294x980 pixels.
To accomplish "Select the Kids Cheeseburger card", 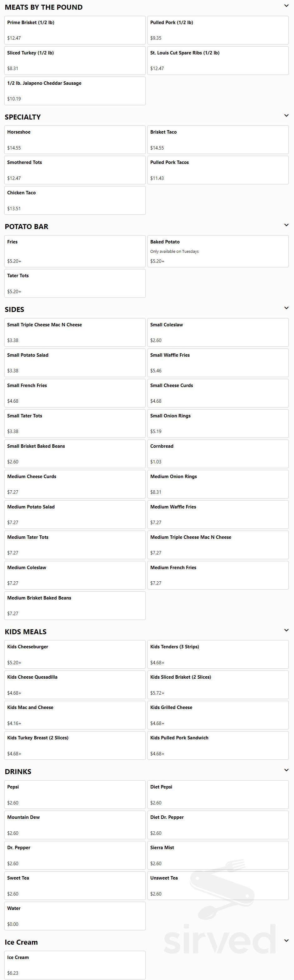I will coord(74,654).
